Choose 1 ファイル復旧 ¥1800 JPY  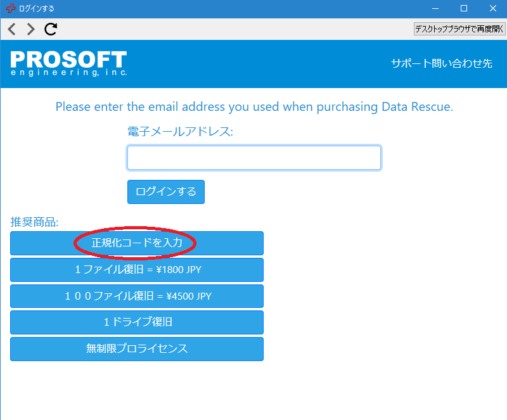pyautogui.click(x=137, y=270)
